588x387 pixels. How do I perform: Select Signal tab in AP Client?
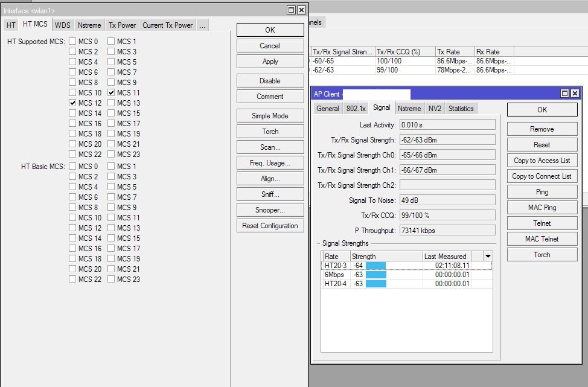382,107
